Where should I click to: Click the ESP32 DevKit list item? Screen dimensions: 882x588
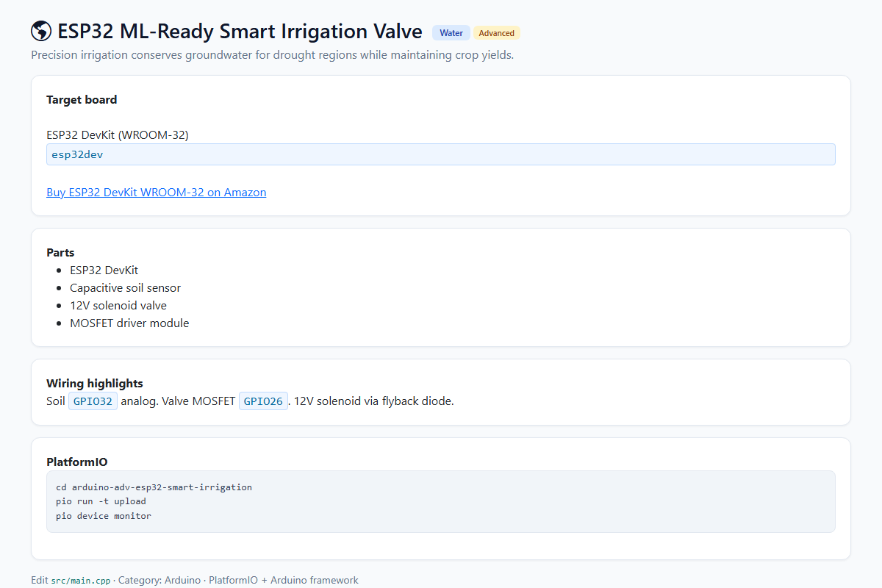coord(104,270)
